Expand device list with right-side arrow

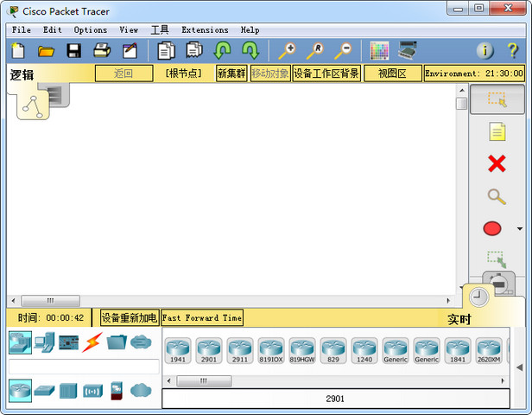click(x=519, y=367)
